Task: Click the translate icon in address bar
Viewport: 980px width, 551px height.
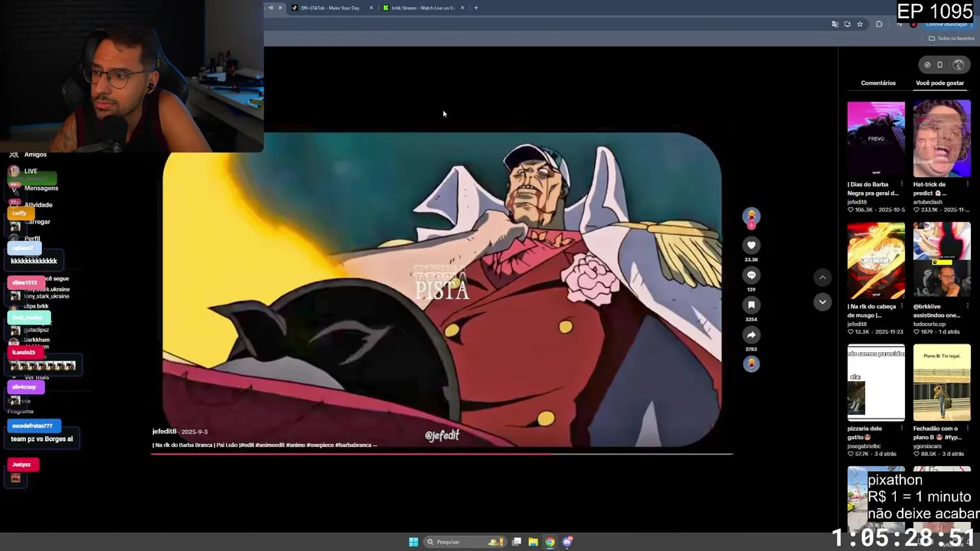Action: coord(835,24)
